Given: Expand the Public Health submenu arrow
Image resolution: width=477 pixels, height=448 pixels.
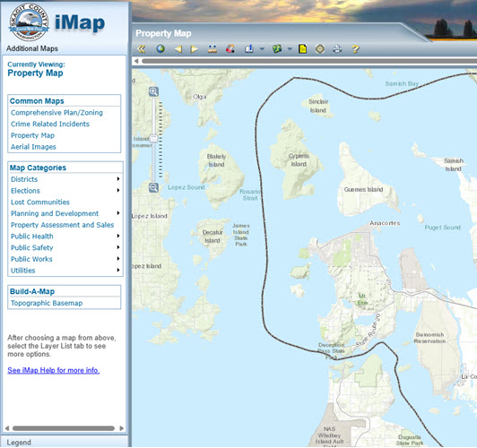Looking at the screenshot, I should pyautogui.click(x=118, y=236).
